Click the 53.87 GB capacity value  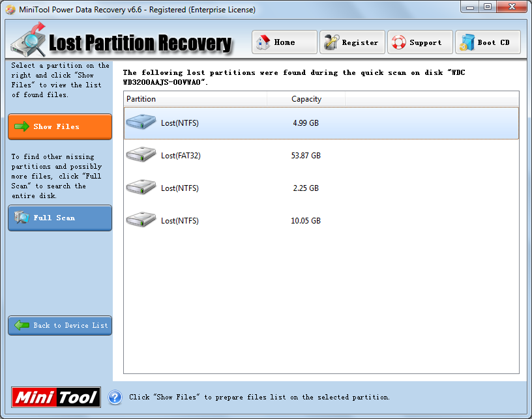point(306,156)
